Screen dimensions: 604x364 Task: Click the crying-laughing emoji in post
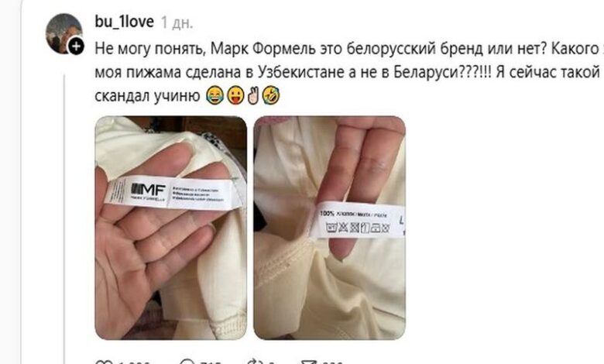(x=214, y=95)
